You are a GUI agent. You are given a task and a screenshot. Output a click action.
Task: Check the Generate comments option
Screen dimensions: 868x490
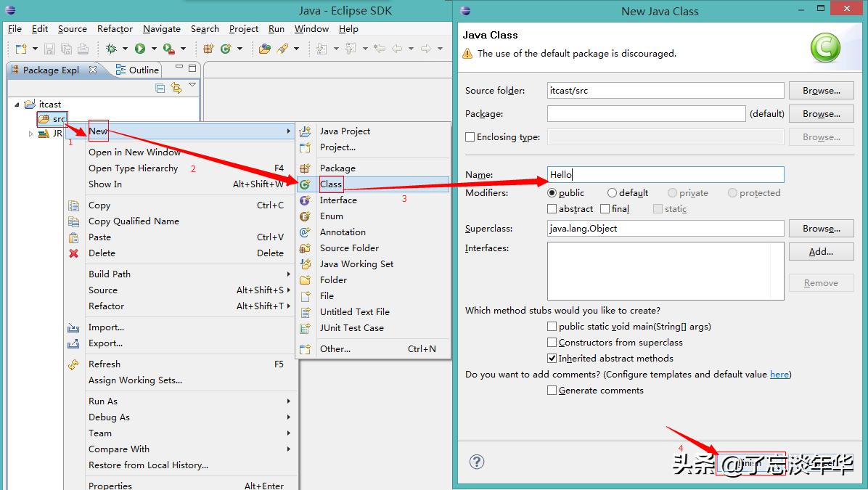(x=552, y=391)
